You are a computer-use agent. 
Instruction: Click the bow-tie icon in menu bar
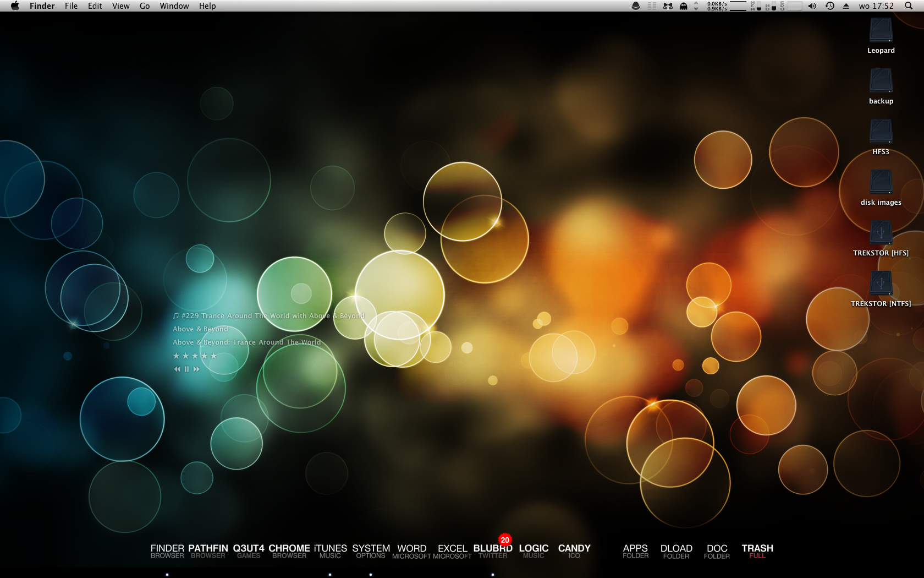click(x=668, y=6)
